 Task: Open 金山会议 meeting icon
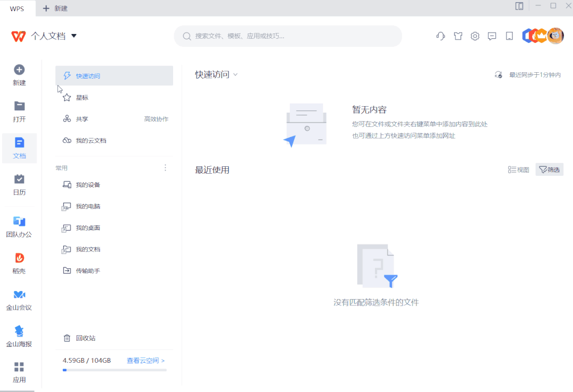click(x=19, y=299)
